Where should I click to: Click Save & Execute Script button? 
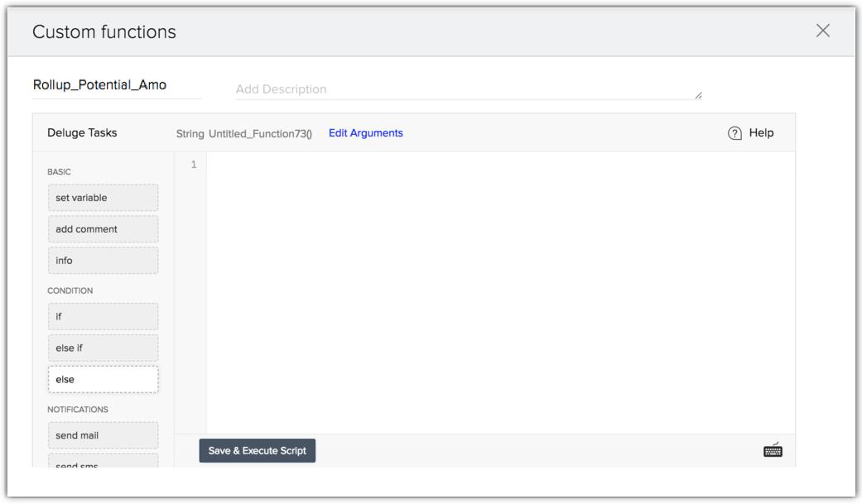258,451
